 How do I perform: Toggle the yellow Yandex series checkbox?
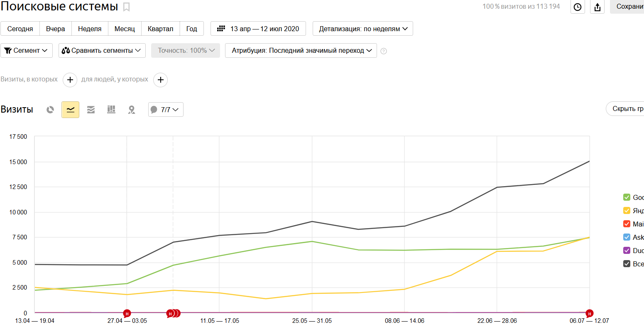pos(627,211)
